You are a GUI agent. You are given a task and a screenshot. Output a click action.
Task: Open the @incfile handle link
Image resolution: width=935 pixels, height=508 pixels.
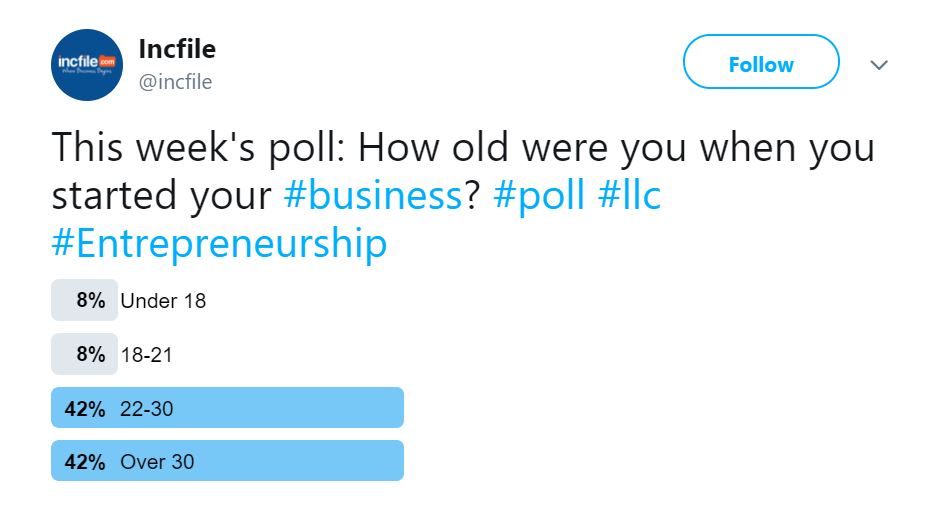point(175,82)
